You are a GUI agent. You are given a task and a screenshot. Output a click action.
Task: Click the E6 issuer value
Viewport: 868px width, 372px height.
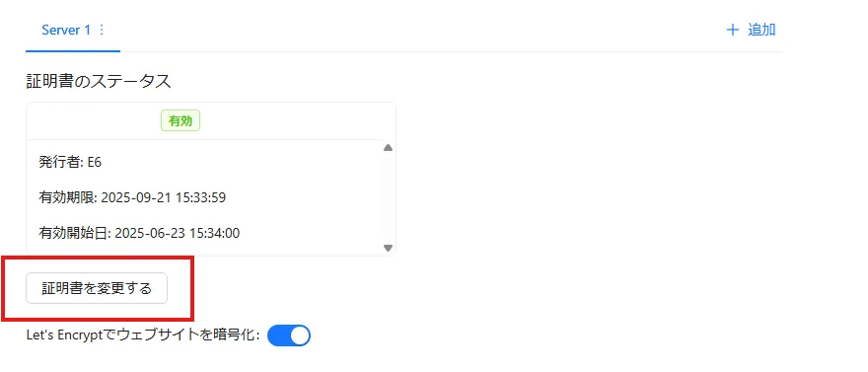coord(95,163)
